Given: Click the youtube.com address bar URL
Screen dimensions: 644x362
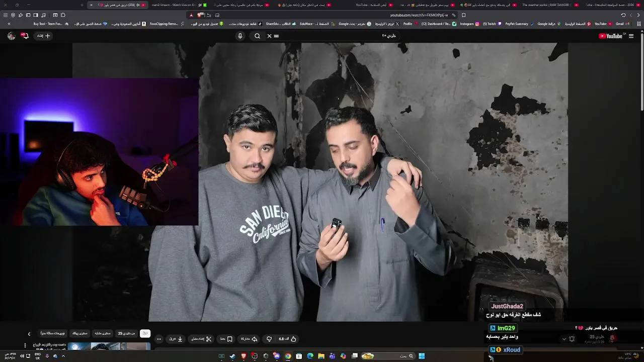Looking at the screenshot, I should (x=419, y=15).
